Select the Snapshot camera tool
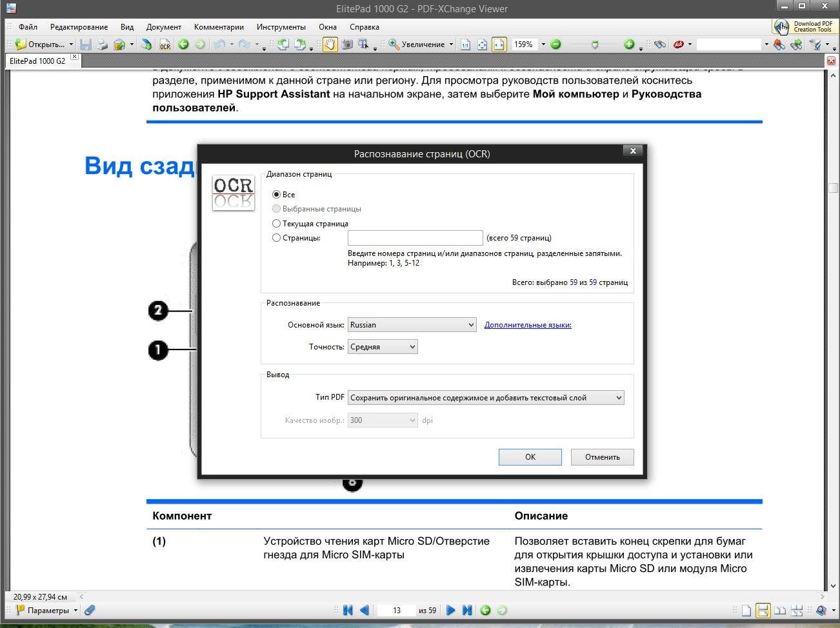The width and height of the screenshot is (840, 628). 347,44
